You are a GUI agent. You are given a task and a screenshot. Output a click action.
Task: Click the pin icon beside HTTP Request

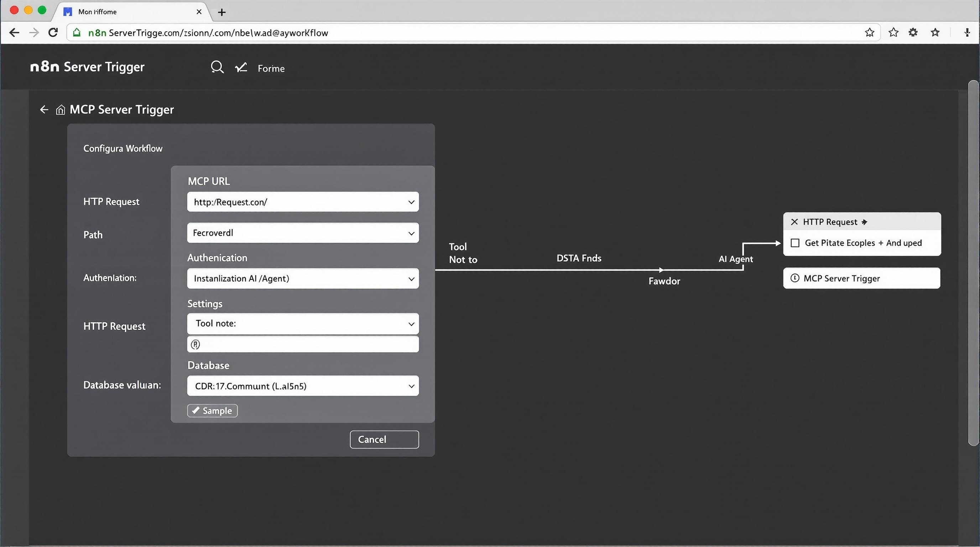coord(864,222)
